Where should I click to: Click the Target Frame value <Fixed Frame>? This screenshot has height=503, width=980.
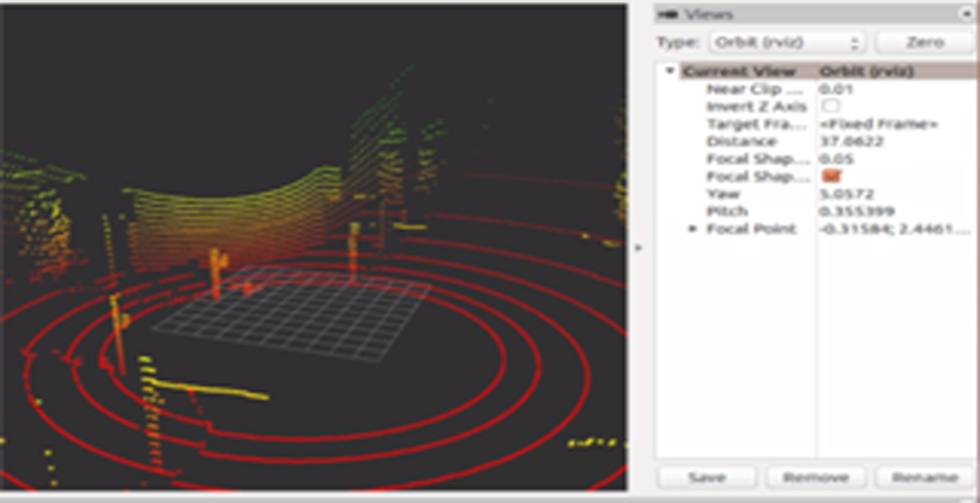pyautogui.click(x=879, y=124)
